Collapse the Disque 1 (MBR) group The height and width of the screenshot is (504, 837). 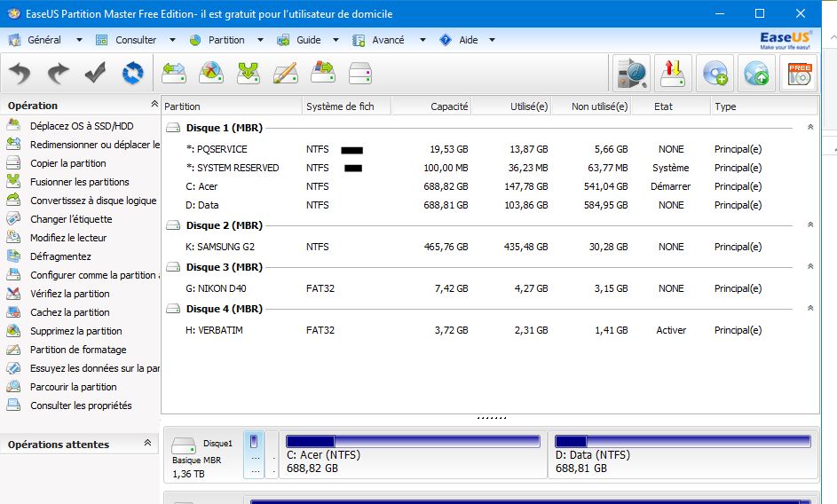(810, 127)
